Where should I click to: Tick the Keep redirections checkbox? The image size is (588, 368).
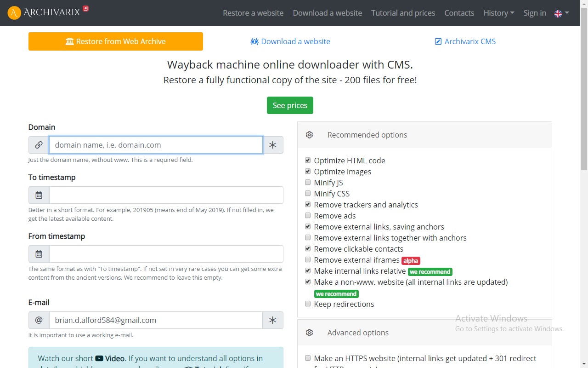308,304
